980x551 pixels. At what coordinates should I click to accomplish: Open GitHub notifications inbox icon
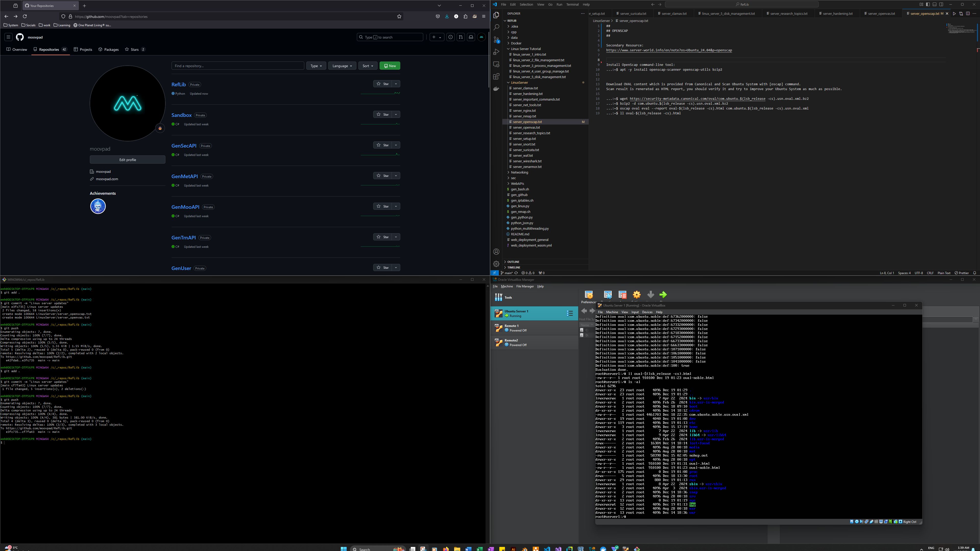[471, 37]
